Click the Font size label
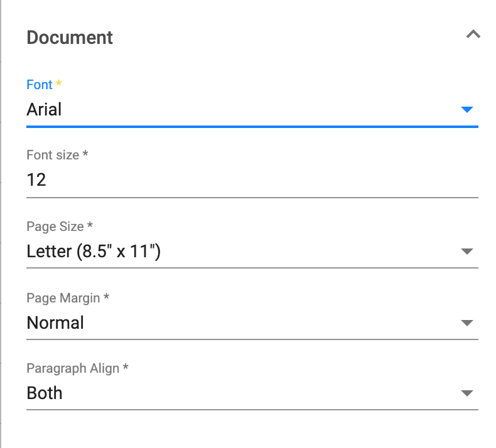 53,155
